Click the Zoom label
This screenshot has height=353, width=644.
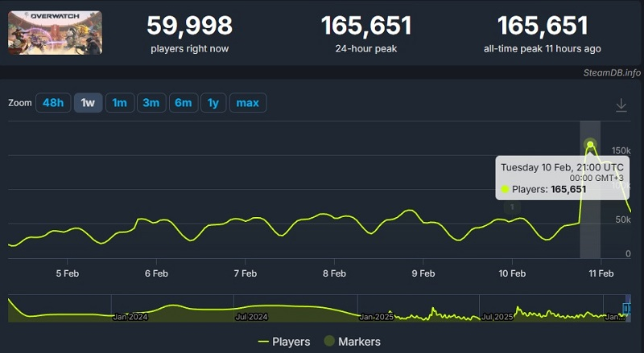tap(19, 103)
